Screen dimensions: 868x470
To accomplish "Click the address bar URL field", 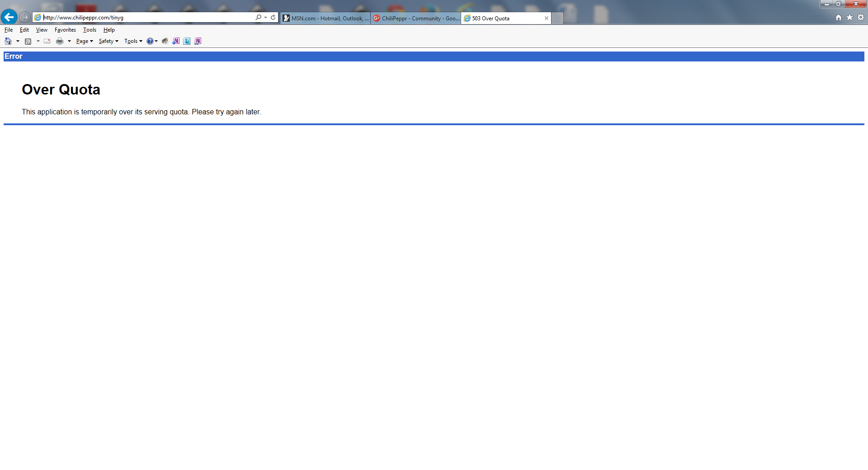I will tap(145, 18).
